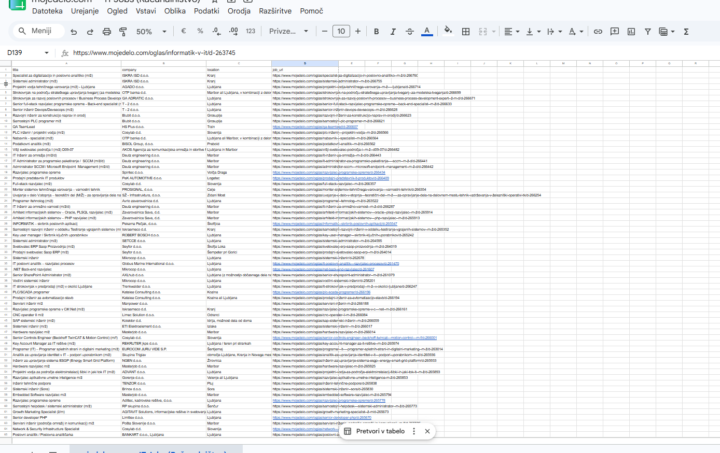Click the Google Sheets logo icon
This screenshot has width=720, height=453.
[17, 5]
